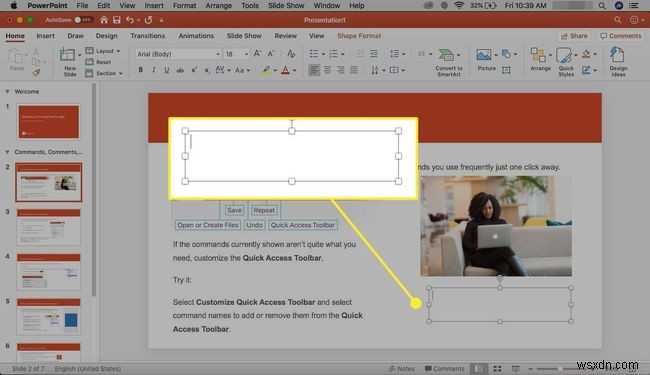Save the presentation with the disk icon
The height and width of the screenshot is (375, 650).
[x=117, y=20]
